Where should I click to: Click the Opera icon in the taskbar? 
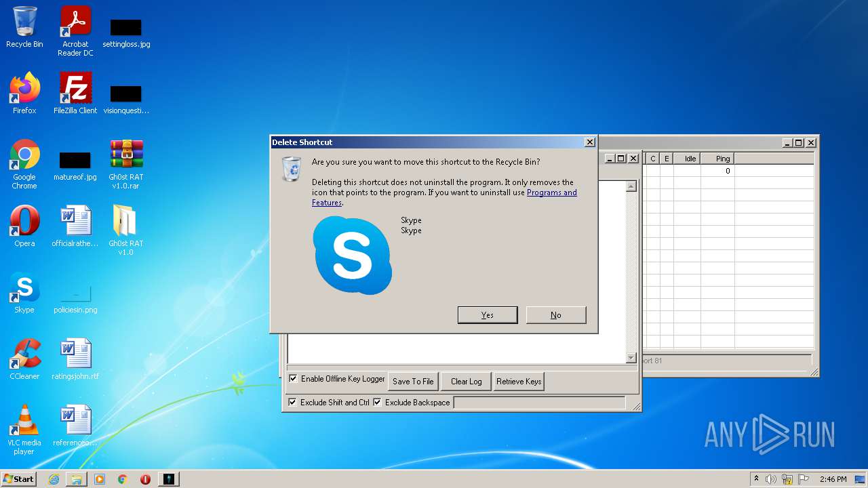click(x=145, y=479)
